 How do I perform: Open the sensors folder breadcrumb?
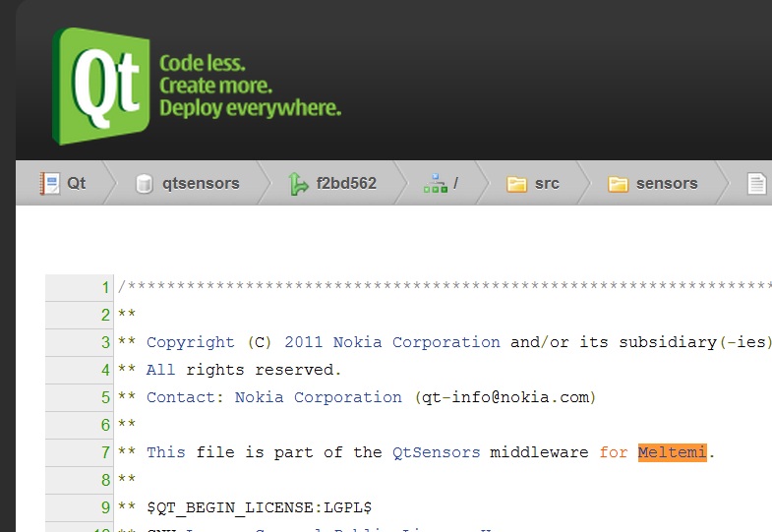click(x=667, y=184)
